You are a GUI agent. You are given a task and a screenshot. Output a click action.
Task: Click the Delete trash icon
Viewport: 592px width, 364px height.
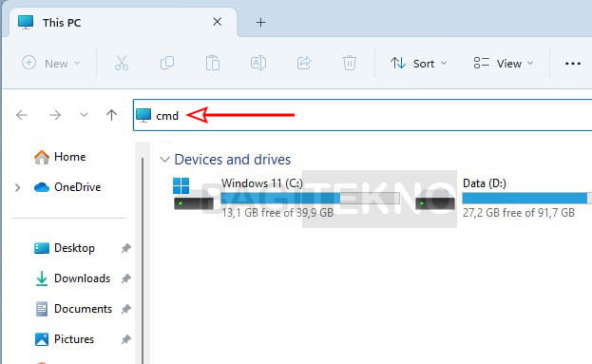(x=350, y=63)
